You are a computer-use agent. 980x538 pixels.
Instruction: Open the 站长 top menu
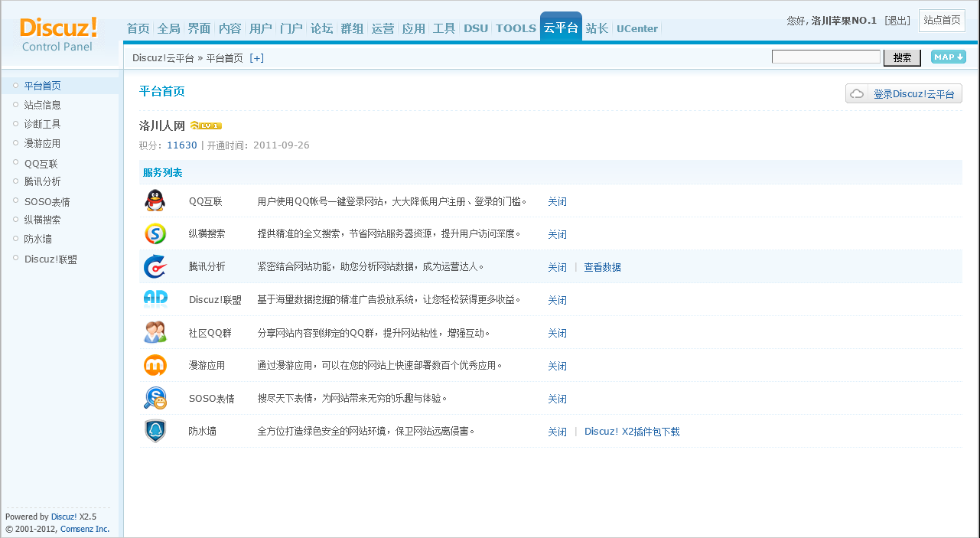(597, 28)
